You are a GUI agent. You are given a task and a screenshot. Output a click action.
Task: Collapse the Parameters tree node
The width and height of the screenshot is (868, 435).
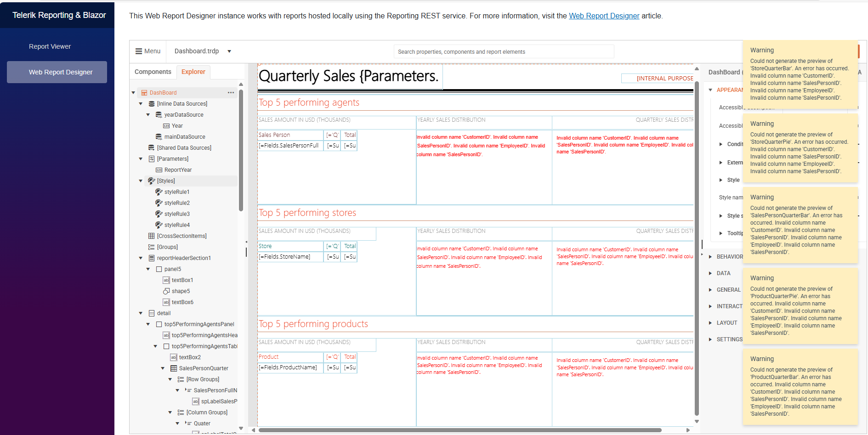tap(141, 159)
